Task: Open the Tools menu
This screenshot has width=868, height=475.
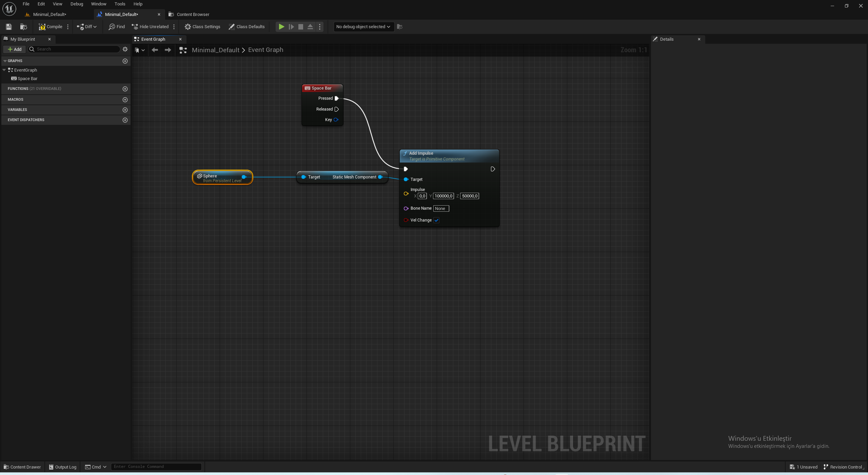Action: [x=120, y=4]
